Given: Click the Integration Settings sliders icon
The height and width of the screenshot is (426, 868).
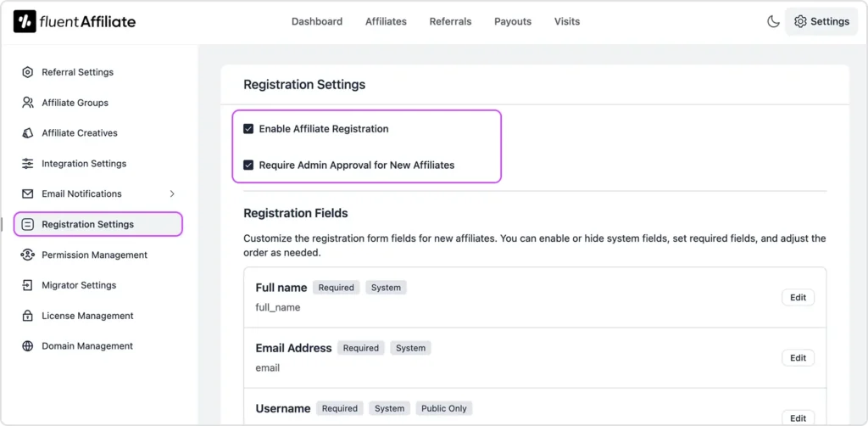Looking at the screenshot, I should (28, 164).
